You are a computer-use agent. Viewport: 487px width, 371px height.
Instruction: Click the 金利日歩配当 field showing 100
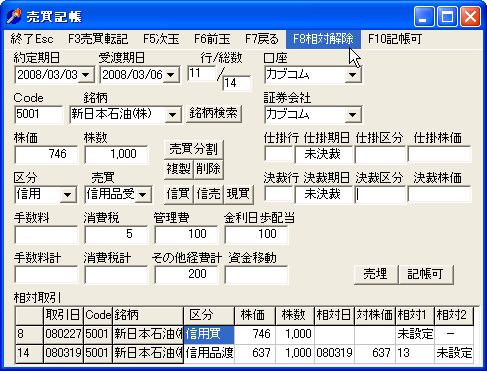[x=256, y=235]
